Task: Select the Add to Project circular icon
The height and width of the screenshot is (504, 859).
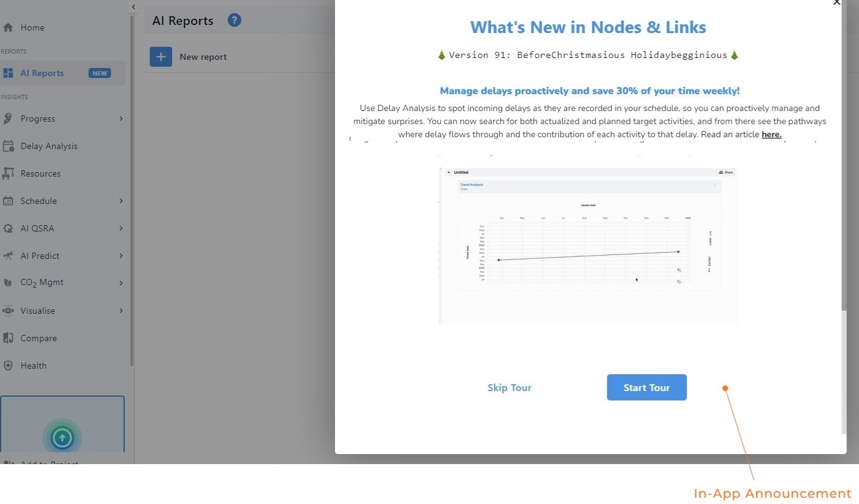Action: pos(62,437)
